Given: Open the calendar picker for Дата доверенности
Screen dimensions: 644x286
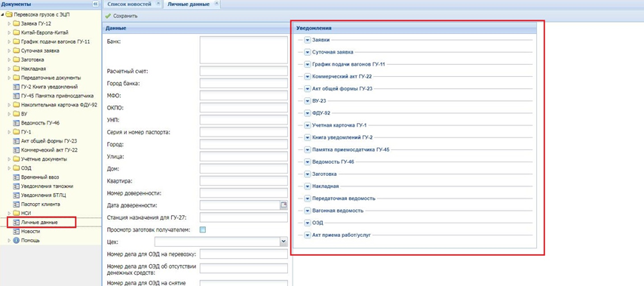Looking at the screenshot, I should click(x=284, y=205).
